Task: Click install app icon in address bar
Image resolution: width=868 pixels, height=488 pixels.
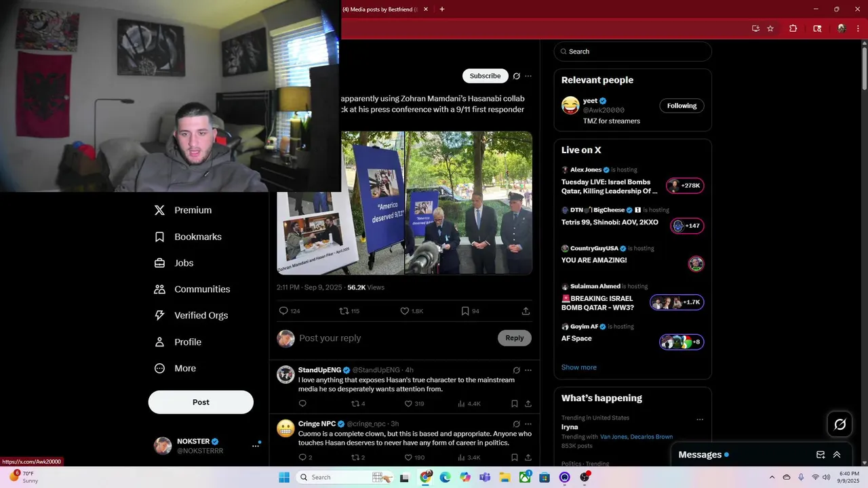Action: [x=755, y=28]
